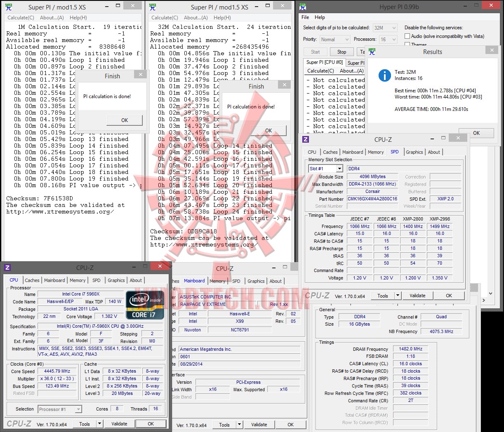Click the Threads field showing 16
The width and height of the screenshot is (504, 432).
[x=155, y=409]
